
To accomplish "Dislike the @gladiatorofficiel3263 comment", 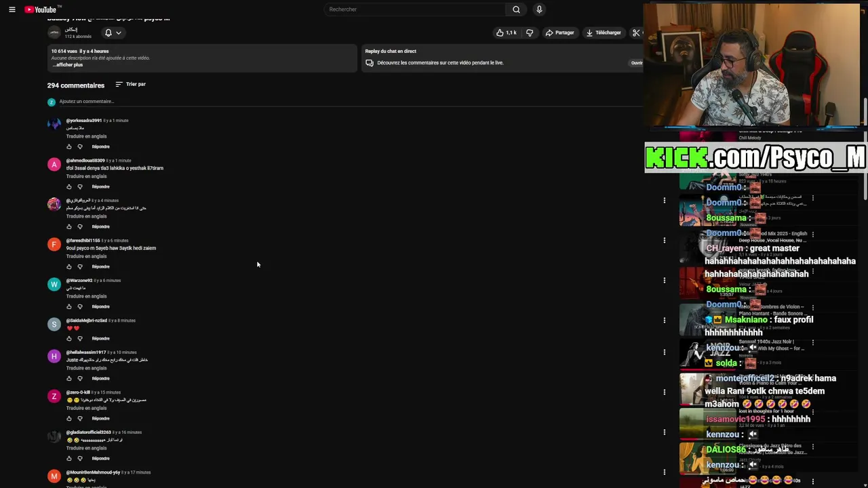I will (80, 458).
